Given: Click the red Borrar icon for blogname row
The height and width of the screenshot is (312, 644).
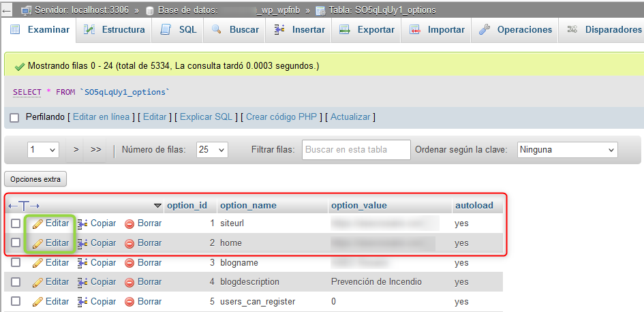Looking at the screenshot, I should click(129, 263).
